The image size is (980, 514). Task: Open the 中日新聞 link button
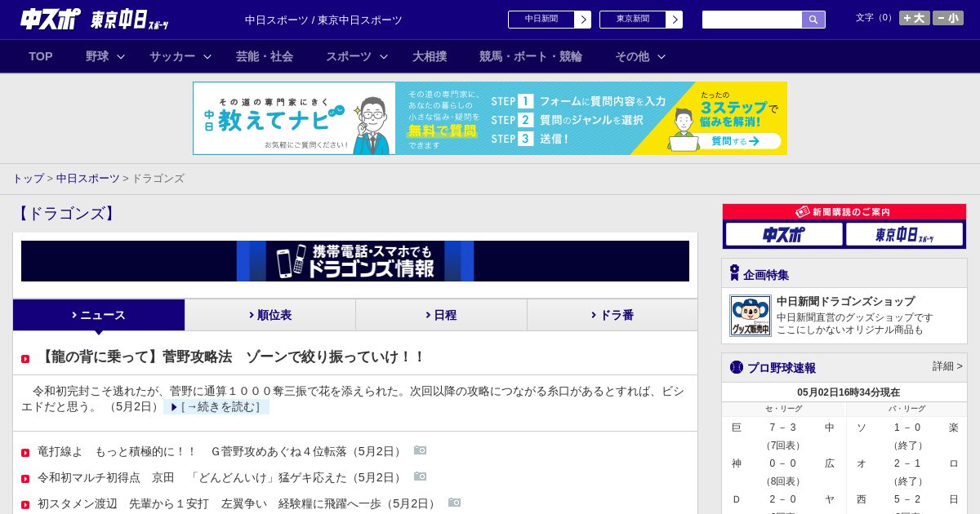point(550,20)
